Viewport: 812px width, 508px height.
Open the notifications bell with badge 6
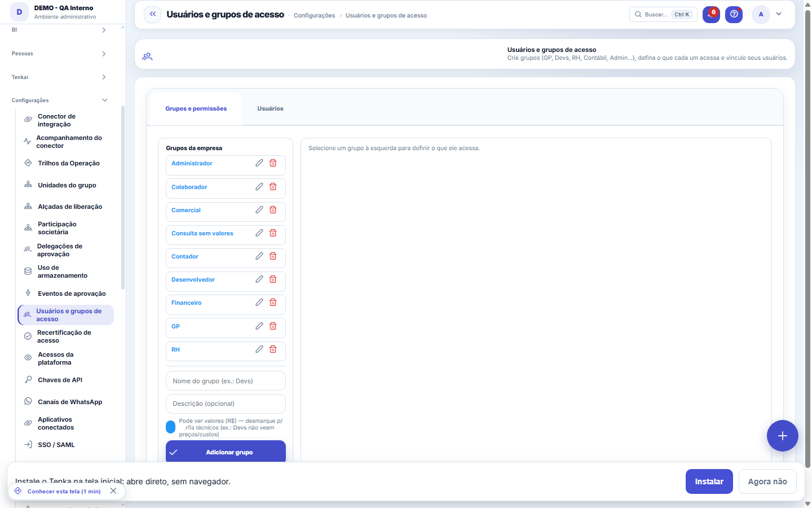point(711,15)
